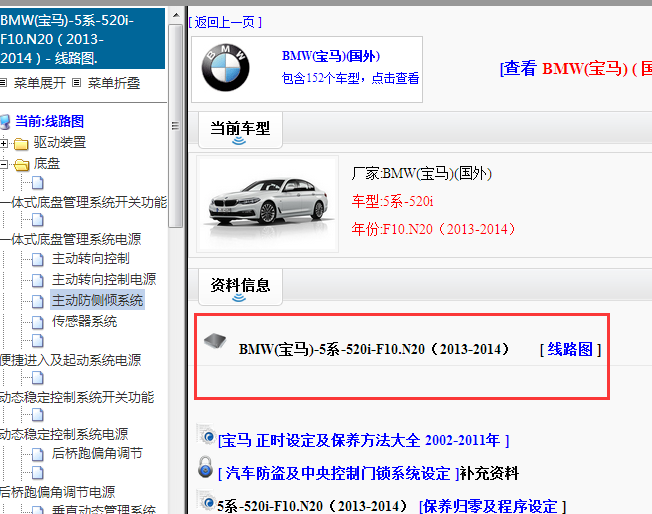Select 驱动装置 tree item
652x514 pixels.
59,143
